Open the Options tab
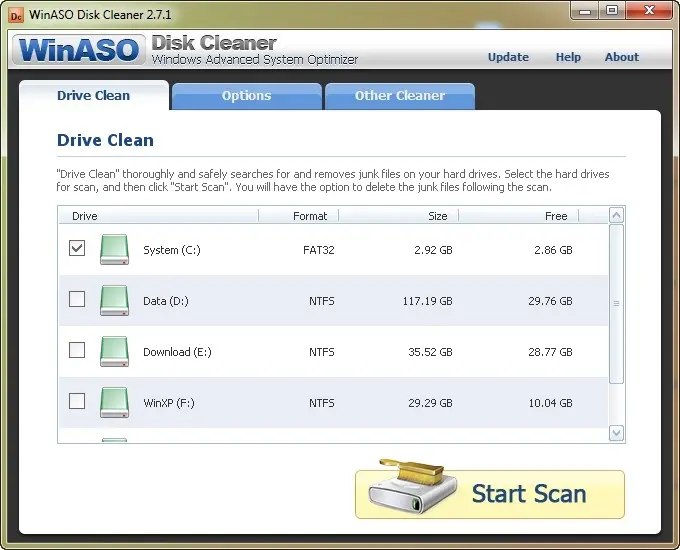The height and width of the screenshot is (550, 680). (246, 96)
